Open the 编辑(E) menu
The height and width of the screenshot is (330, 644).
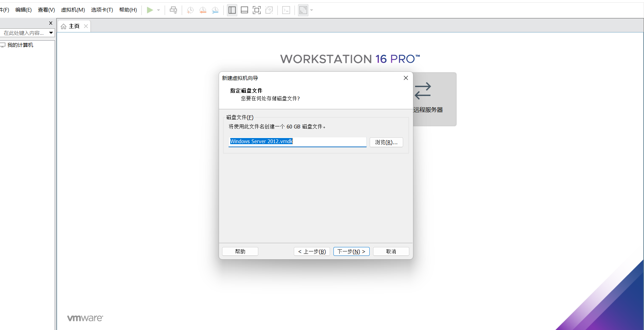click(24, 10)
